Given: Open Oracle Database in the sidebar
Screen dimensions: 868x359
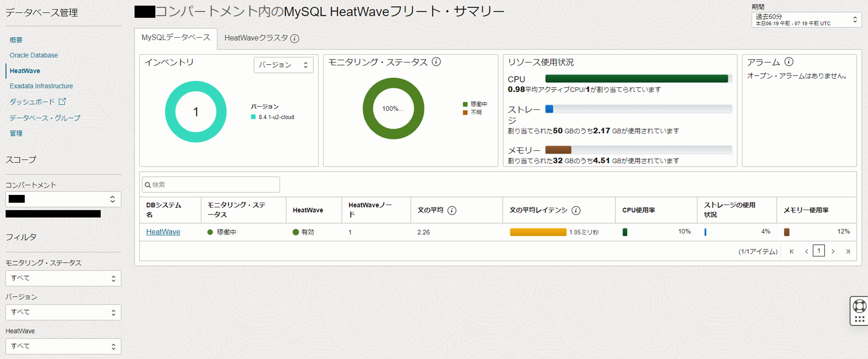Looking at the screenshot, I should [34, 55].
